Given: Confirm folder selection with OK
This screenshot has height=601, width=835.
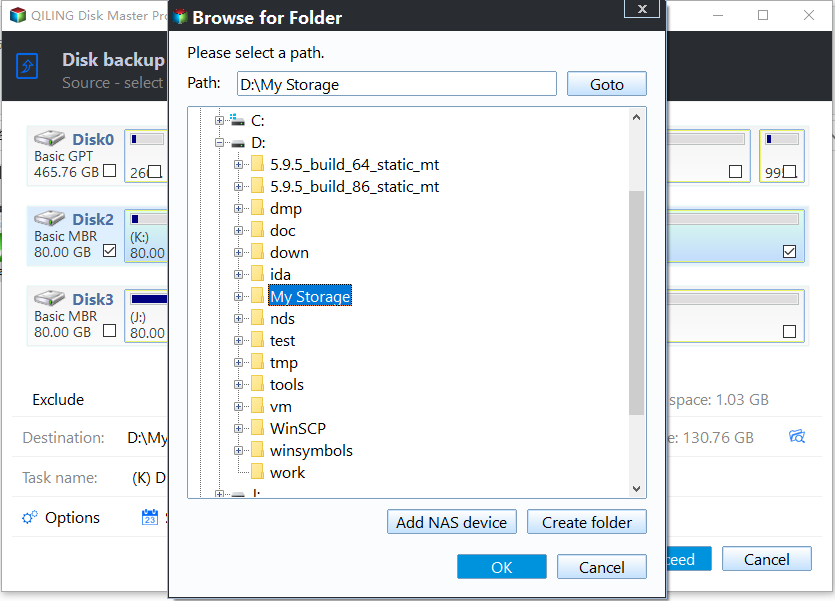Looking at the screenshot, I should click(x=502, y=566).
